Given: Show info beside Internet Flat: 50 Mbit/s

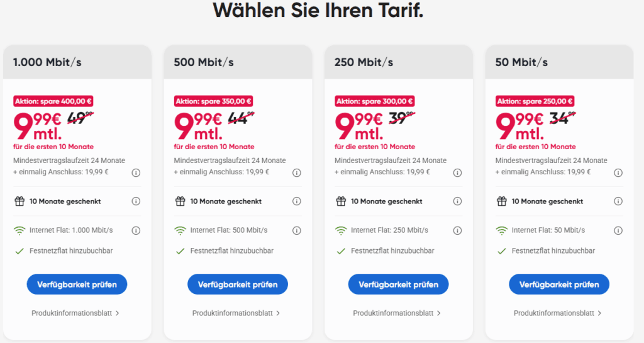Looking at the screenshot, I should [618, 230].
